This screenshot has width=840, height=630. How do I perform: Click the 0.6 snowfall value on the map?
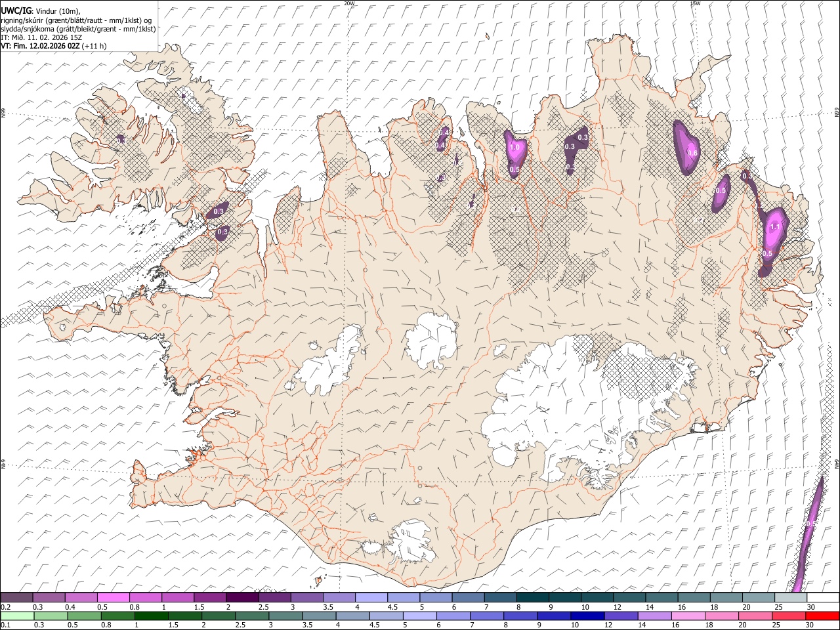point(692,153)
